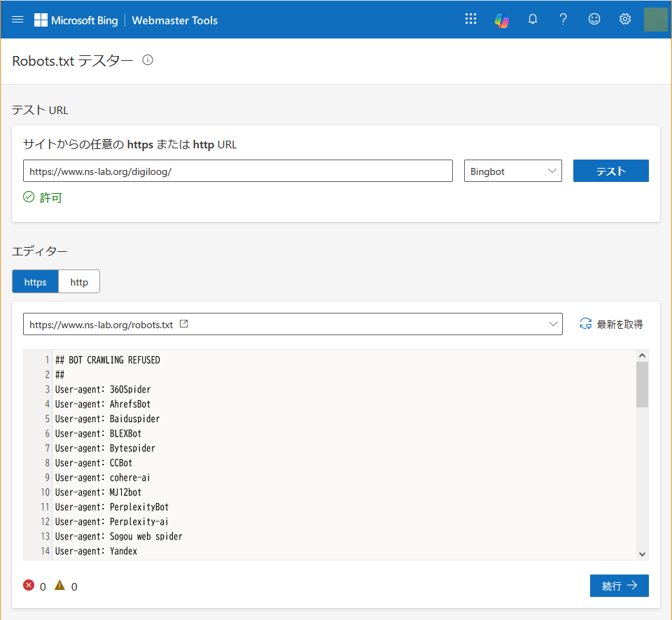The height and width of the screenshot is (620, 672).
Task: Click the テスト button
Action: [610, 171]
